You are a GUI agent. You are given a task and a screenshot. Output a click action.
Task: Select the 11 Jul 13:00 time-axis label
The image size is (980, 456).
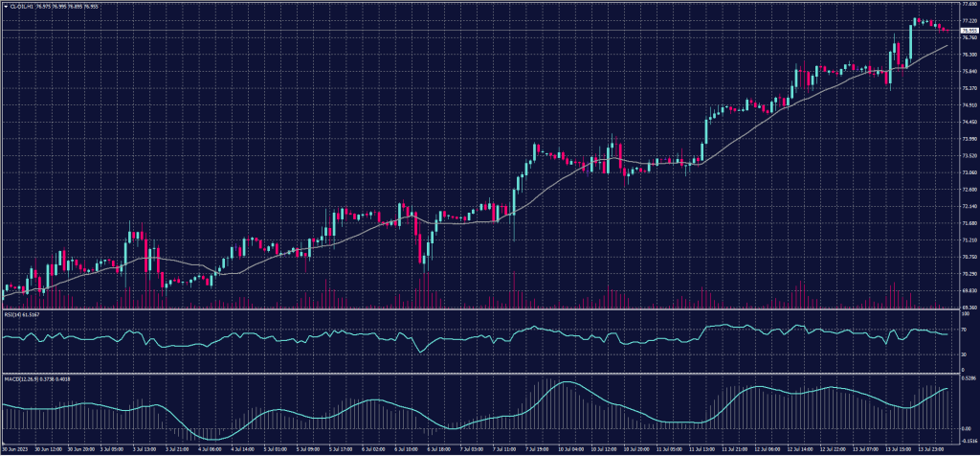[x=702, y=448]
